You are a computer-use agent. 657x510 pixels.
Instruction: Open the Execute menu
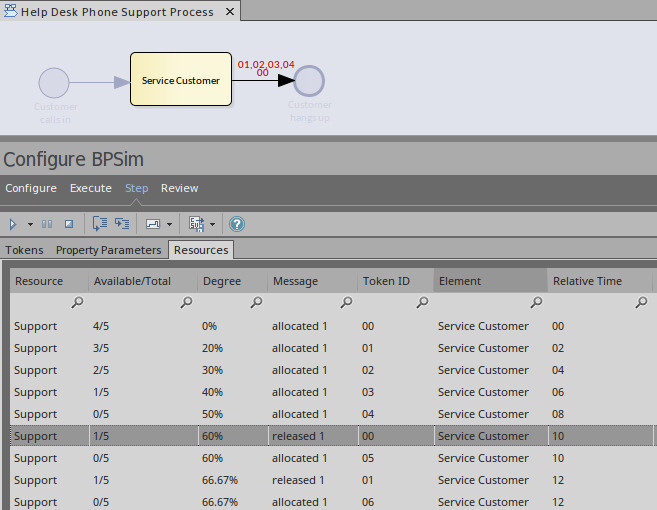click(90, 188)
